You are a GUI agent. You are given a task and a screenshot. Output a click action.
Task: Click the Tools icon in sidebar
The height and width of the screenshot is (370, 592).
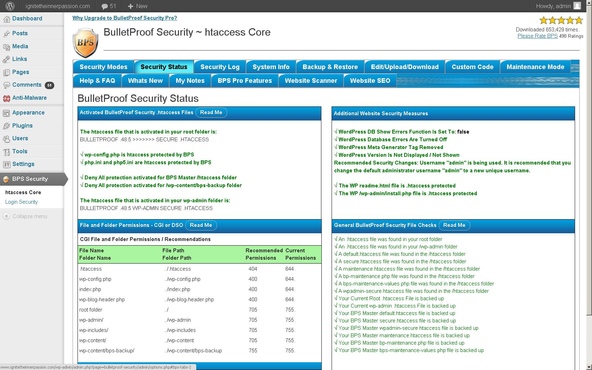click(x=6, y=152)
